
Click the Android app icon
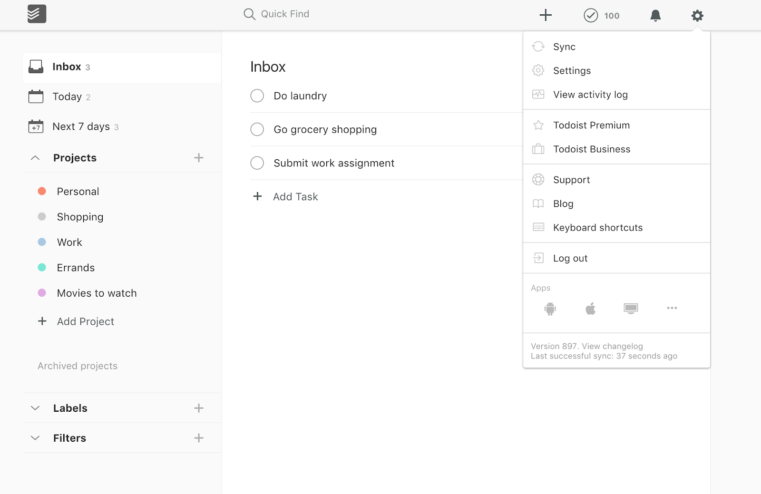[550, 309]
